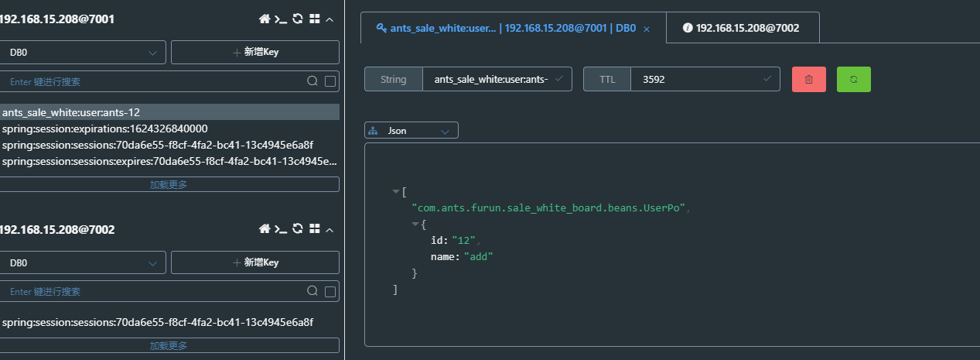Click the String type label
980x360 pixels.
coord(394,79)
